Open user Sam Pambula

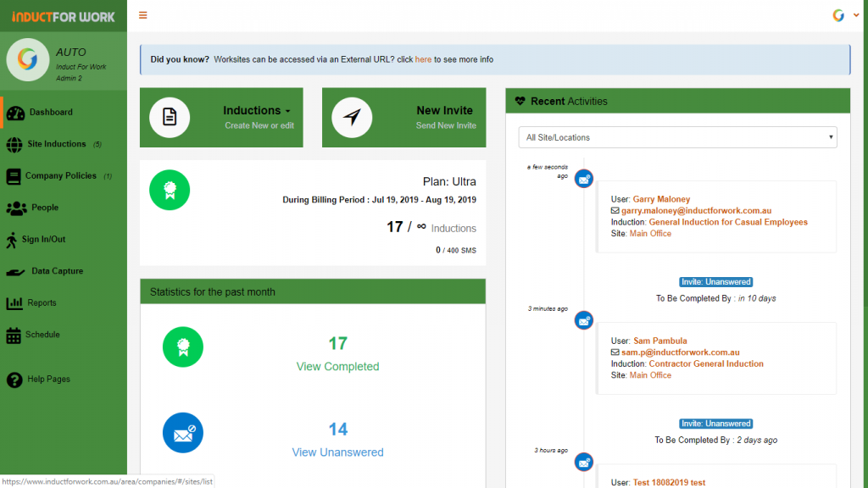point(659,341)
